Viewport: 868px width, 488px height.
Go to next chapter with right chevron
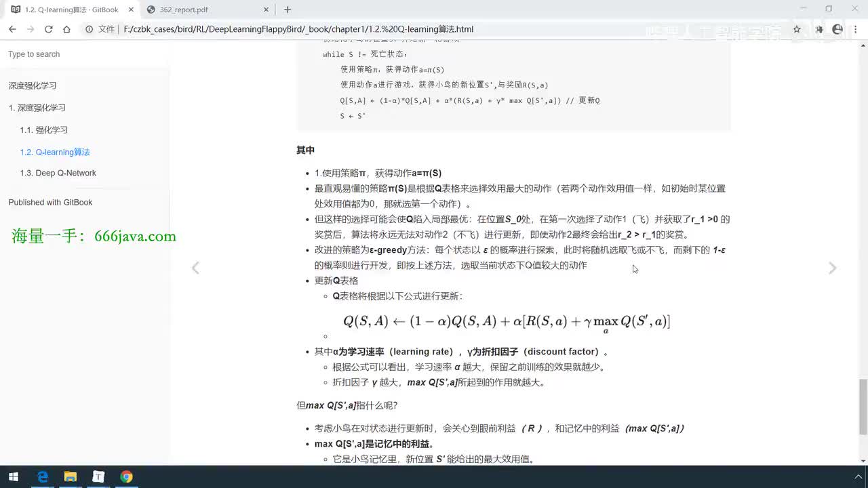tap(832, 268)
